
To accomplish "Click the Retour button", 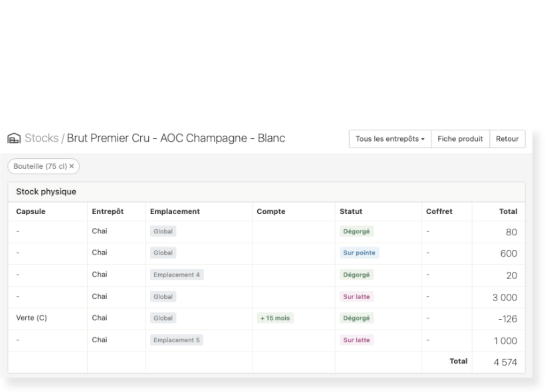I will pyautogui.click(x=507, y=139).
